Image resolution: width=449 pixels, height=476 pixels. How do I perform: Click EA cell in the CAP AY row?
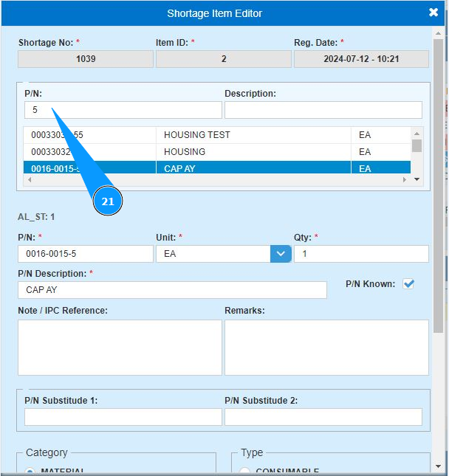[381, 168]
